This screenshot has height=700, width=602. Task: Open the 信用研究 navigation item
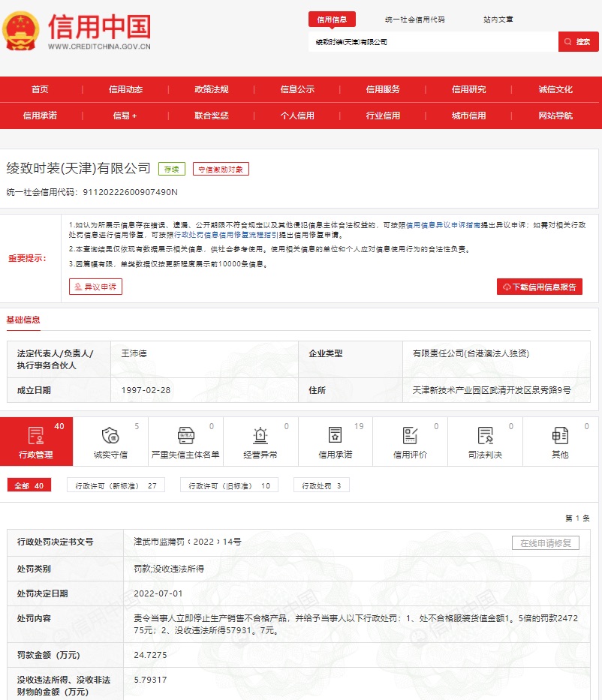click(468, 89)
